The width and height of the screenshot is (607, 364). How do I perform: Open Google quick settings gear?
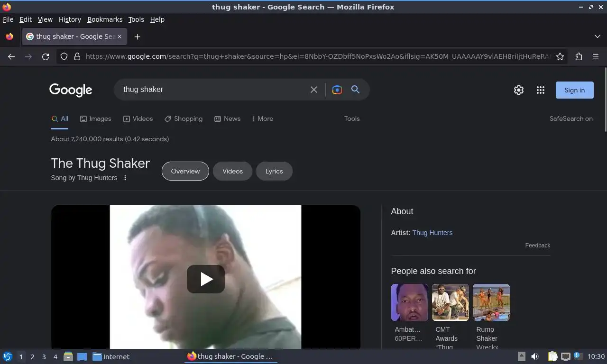519,90
